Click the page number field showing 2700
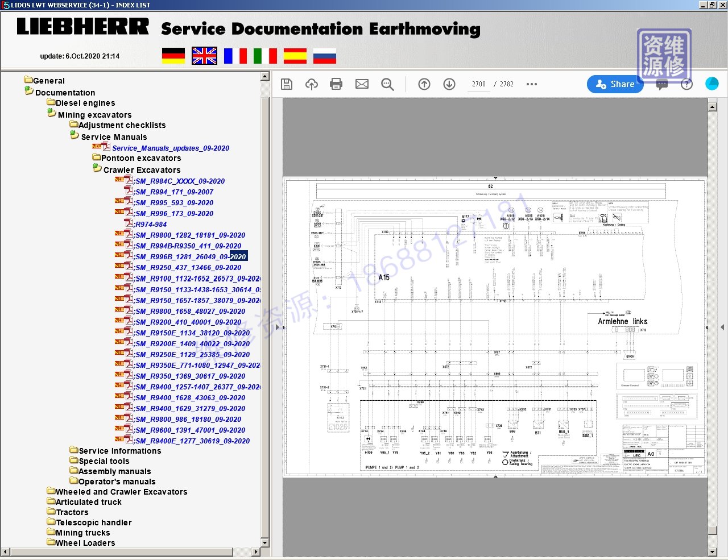 (x=479, y=84)
